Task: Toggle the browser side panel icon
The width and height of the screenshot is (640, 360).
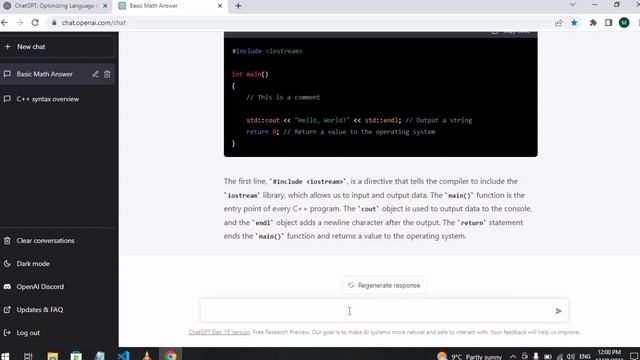Action: click(x=609, y=23)
